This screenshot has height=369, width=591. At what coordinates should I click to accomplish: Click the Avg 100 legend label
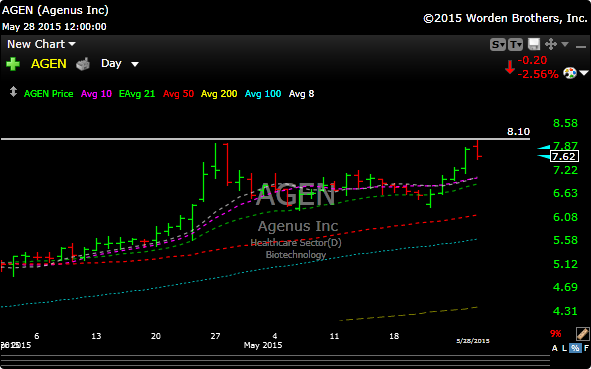click(263, 94)
